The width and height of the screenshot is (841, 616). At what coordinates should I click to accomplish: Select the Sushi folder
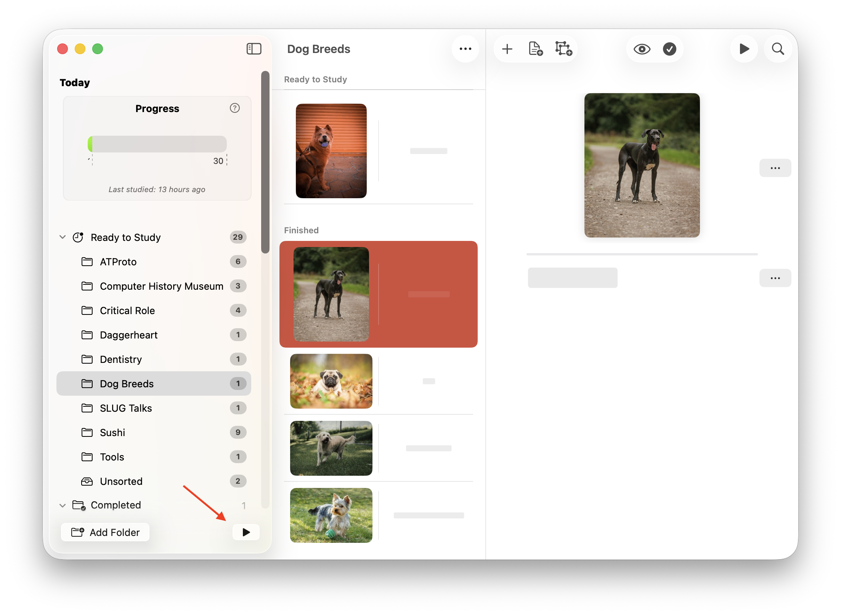coord(112,432)
